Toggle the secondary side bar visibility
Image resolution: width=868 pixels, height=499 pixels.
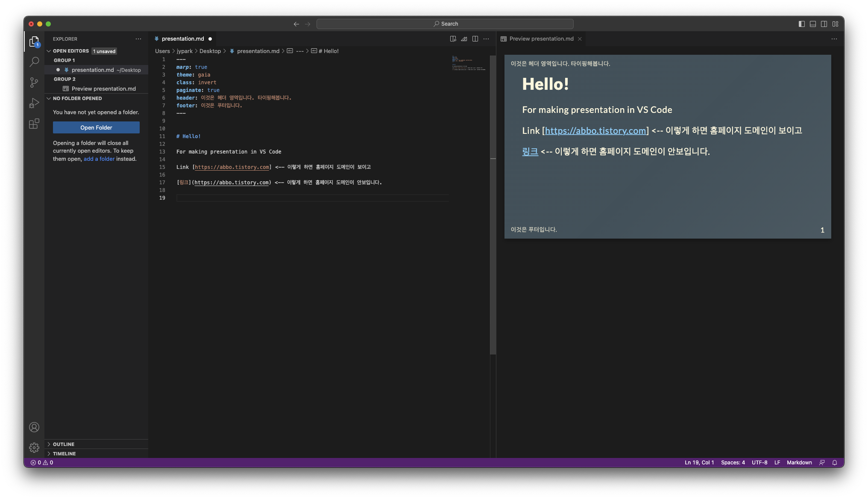coord(824,24)
